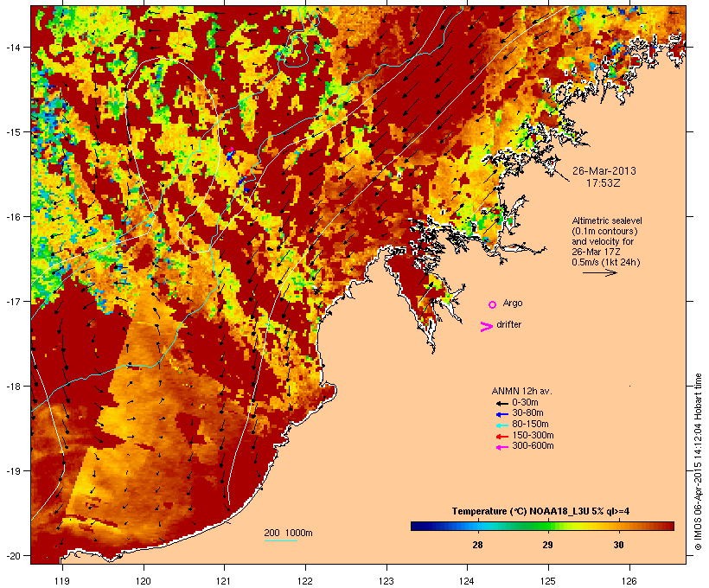Screen dimensions: 709x588
Task: Click the latitude label '-14'
Action: 12,47
